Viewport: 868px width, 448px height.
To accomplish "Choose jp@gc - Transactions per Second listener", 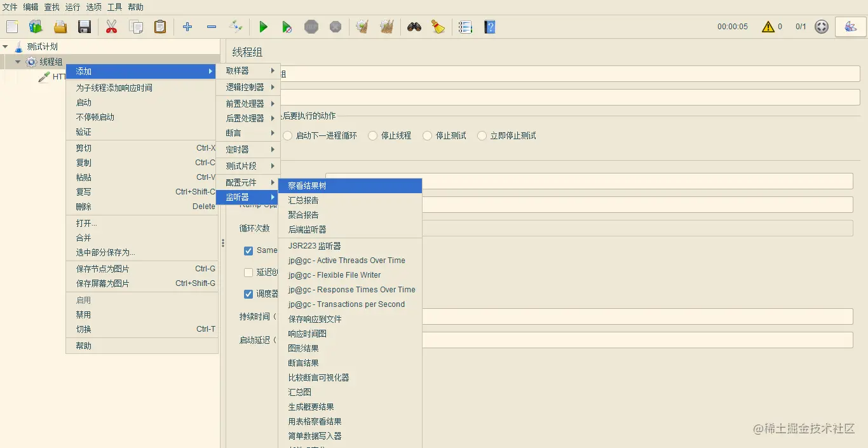I will (x=346, y=304).
